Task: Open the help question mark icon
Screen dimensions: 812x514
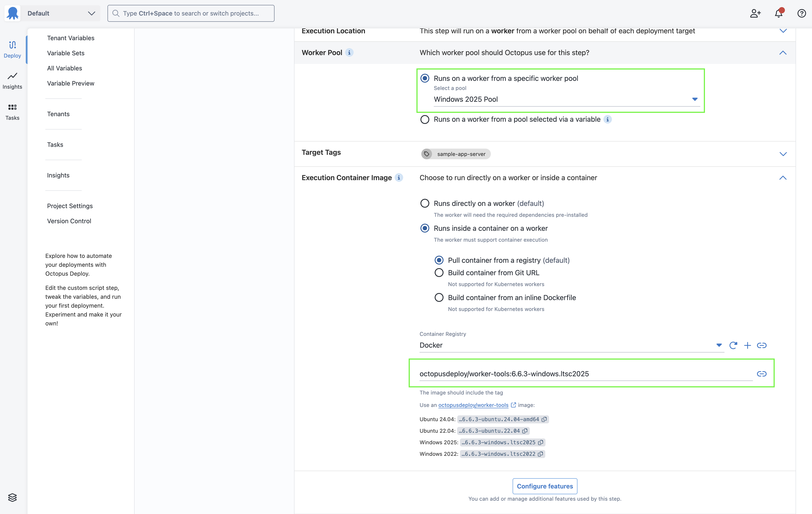Action: click(802, 13)
